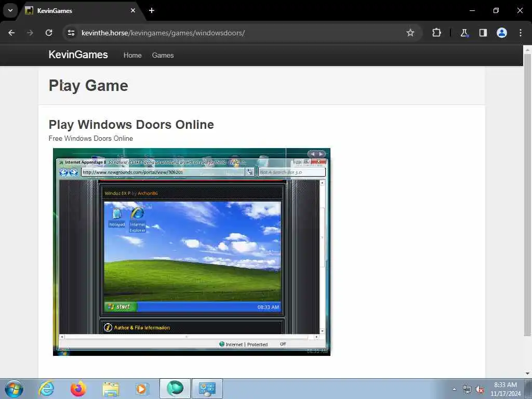The width and height of the screenshot is (532, 399).
Task: Click the game's gadget sidebar arrows toggle
Action: pyautogui.click(x=316, y=154)
